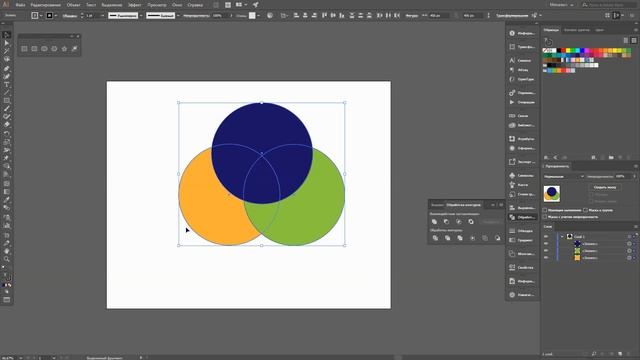Click the Exclude shape mode in Pathfinder
This screenshot has width=640, height=360.
471,222
